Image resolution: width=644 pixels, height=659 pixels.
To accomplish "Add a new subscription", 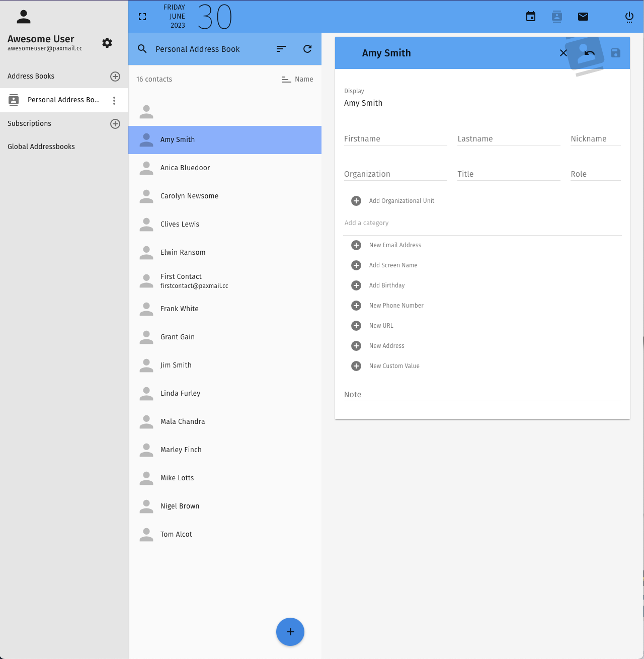I will tap(115, 124).
